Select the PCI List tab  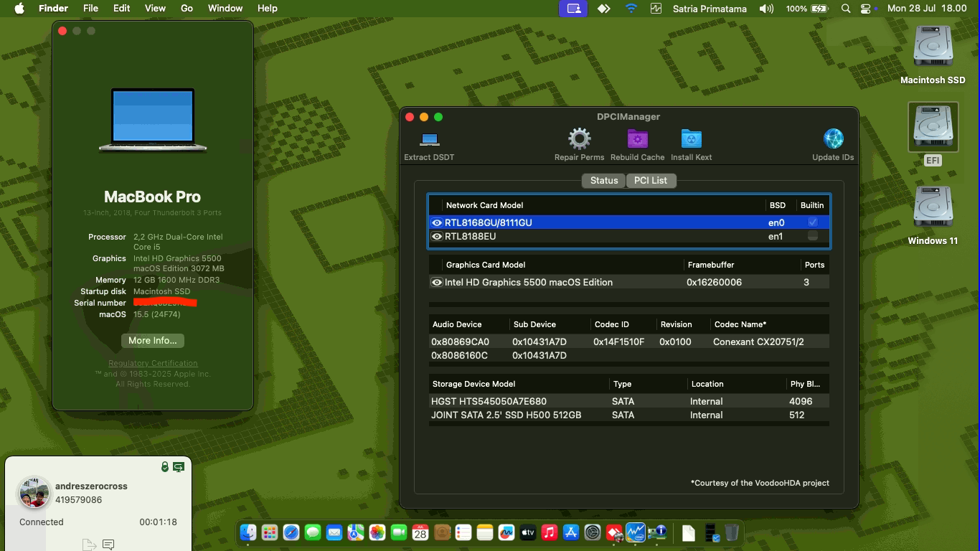click(x=651, y=180)
